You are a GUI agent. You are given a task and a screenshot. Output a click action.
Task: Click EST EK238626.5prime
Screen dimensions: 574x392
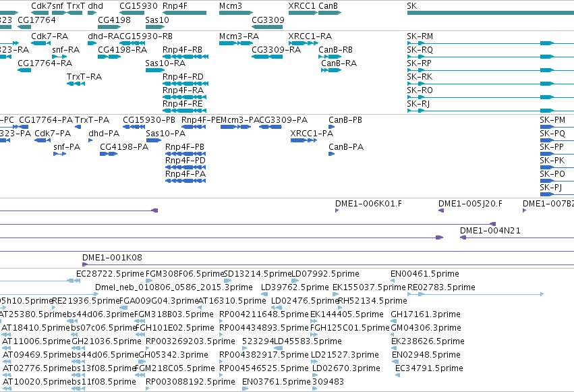[428, 341]
